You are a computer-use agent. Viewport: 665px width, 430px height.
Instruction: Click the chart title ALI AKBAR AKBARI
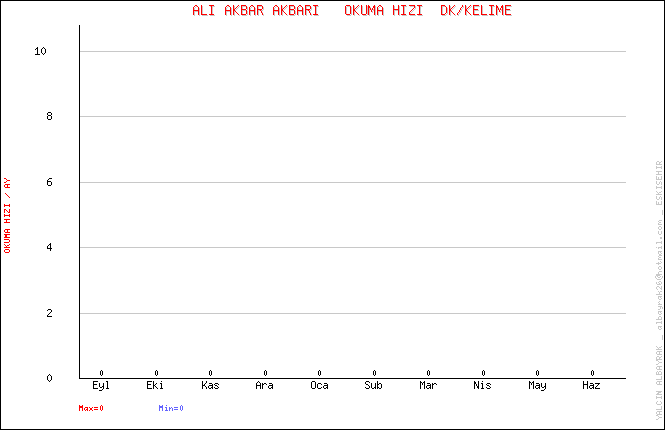(x=255, y=10)
